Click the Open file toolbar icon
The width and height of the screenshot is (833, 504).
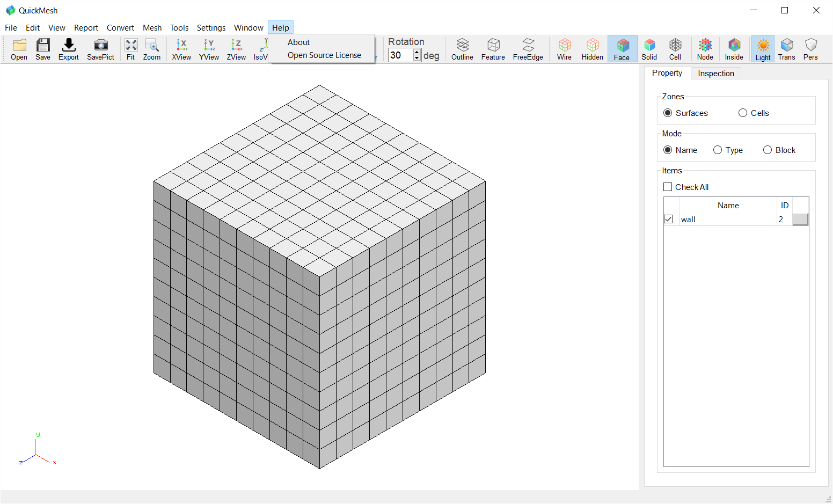pyautogui.click(x=19, y=49)
